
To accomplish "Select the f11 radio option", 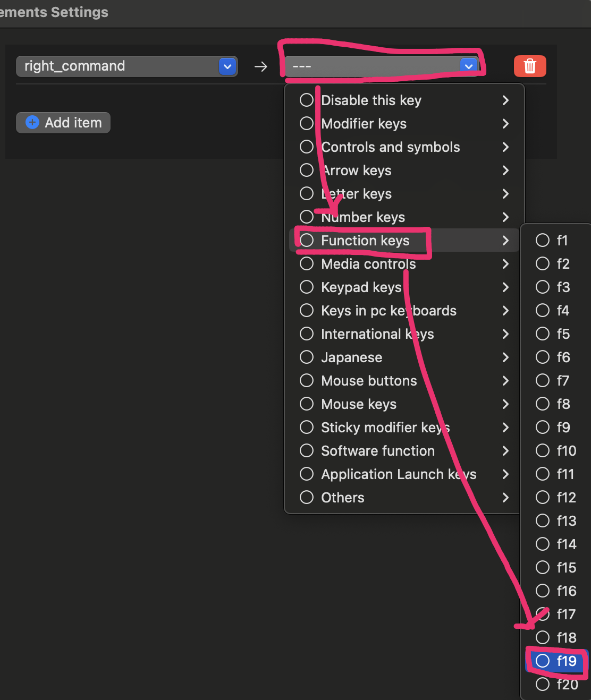I will (x=543, y=474).
